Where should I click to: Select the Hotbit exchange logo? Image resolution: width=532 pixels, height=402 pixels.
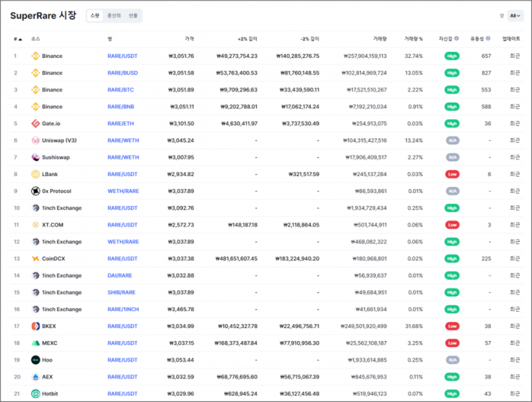[35, 393]
